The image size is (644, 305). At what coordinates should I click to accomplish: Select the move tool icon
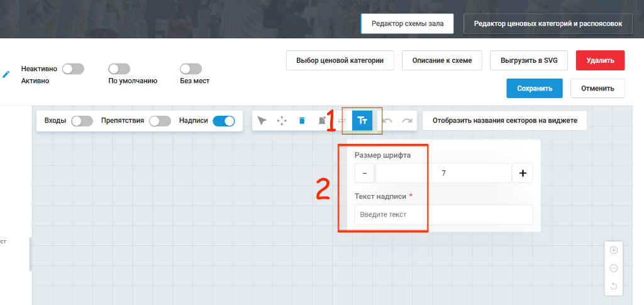click(x=282, y=121)
